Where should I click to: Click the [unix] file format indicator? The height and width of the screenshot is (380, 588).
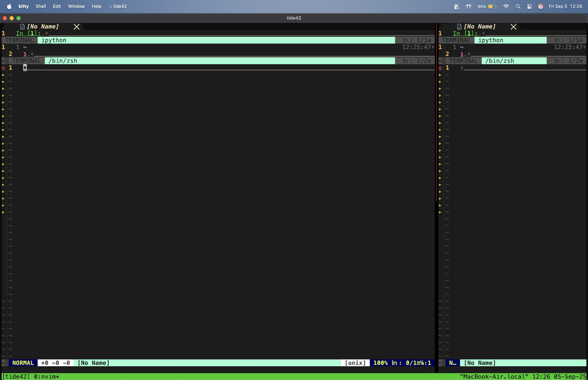tap(355, 363)
